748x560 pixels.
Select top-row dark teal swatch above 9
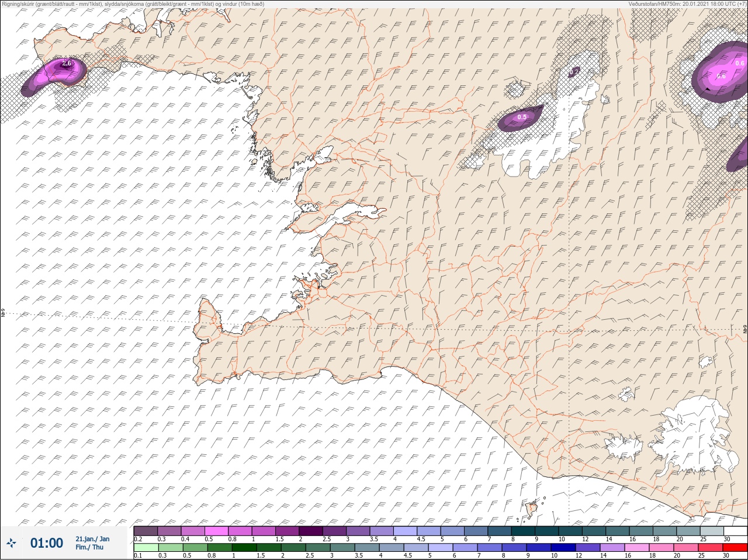click(x=547, y=531)
